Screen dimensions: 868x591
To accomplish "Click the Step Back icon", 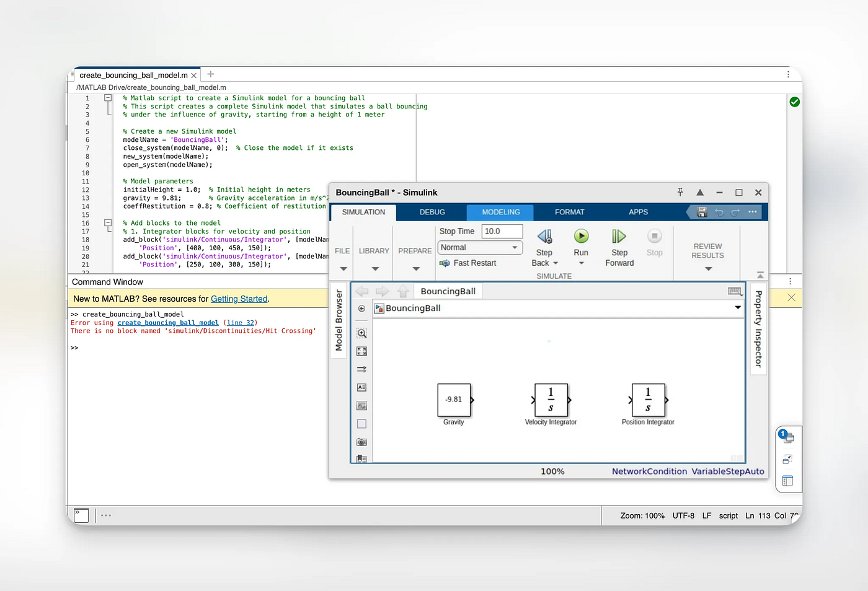I will [x=544, y=236].
